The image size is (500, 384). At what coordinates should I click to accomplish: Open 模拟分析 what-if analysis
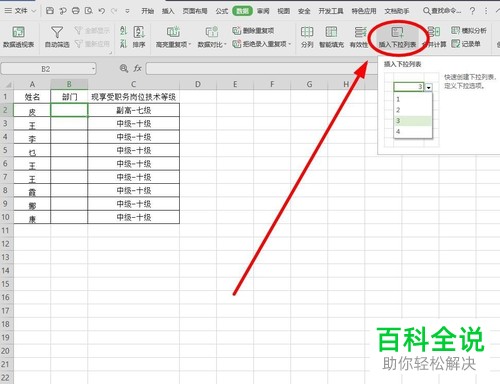(469, 31)
